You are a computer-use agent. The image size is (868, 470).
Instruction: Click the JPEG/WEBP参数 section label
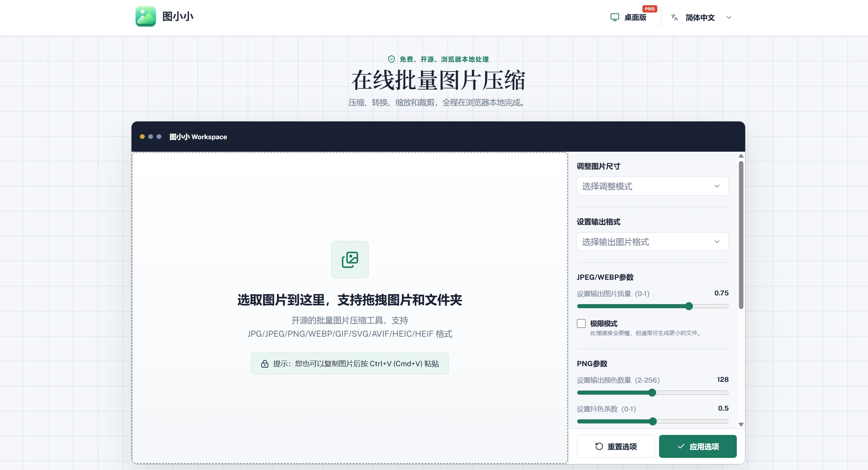coord(605,277)
